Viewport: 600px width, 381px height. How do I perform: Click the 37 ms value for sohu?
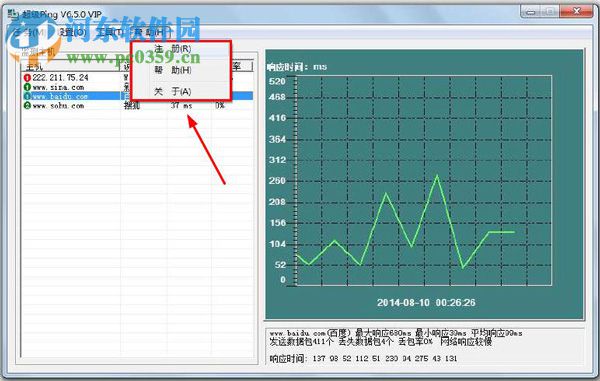pos(181,105)
